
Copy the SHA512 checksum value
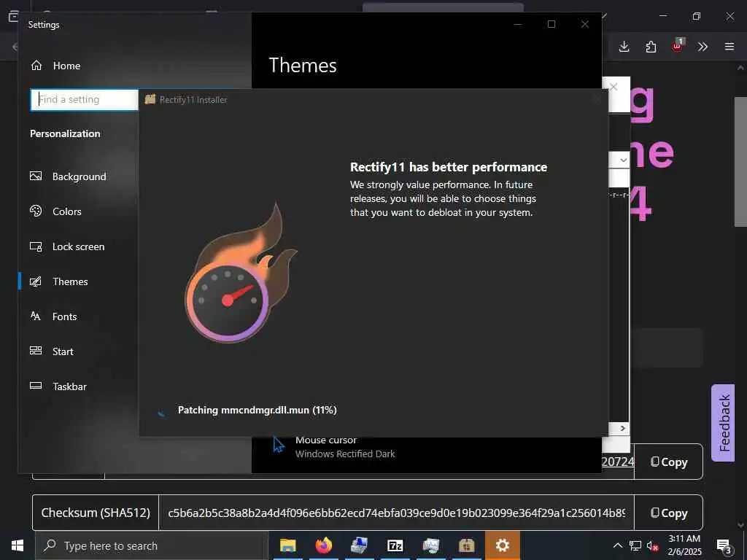pos(669,513)
